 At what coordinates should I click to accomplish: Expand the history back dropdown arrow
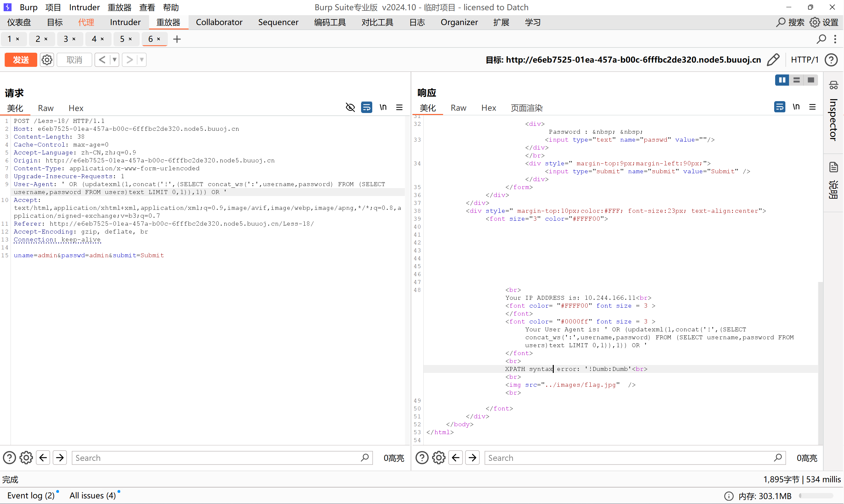pyautogui.click(x=115, y=60)
